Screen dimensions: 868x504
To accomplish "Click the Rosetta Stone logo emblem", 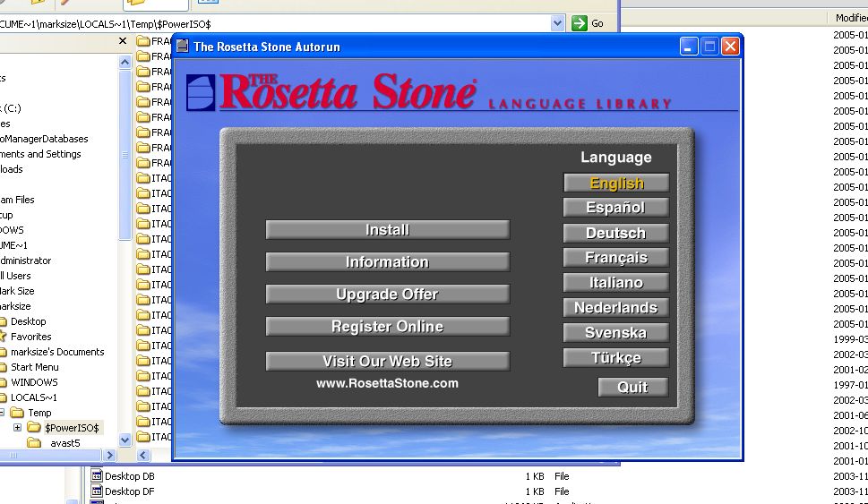I will 201,92.
